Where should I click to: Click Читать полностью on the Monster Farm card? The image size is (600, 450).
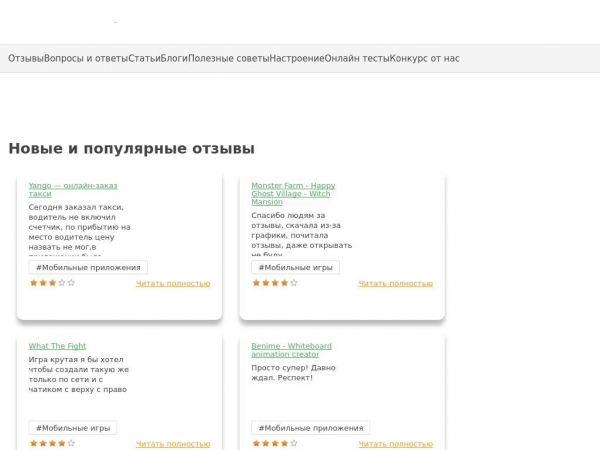point(396,284)
